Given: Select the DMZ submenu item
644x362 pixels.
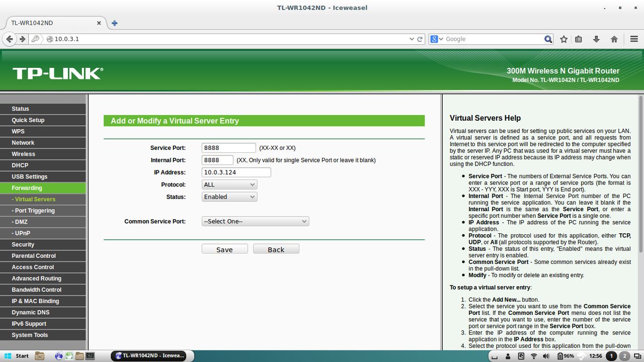Looking at the screenshot, I should (x=43, y=222).
